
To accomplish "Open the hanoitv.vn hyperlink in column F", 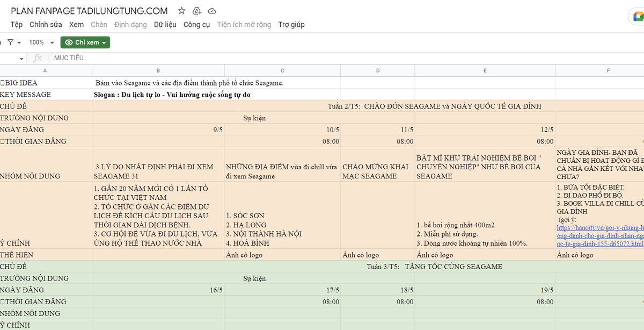I will point(600,236).
